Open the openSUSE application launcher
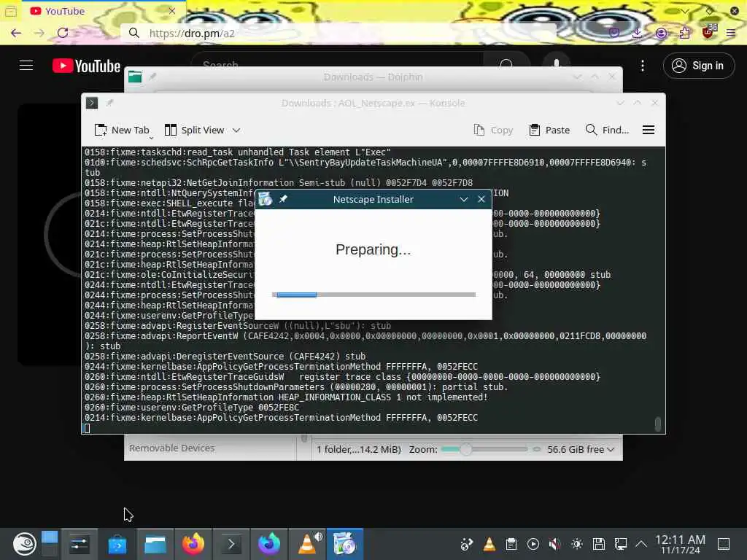747x560 pixels. pyautogui.click(x=24, y=544)
